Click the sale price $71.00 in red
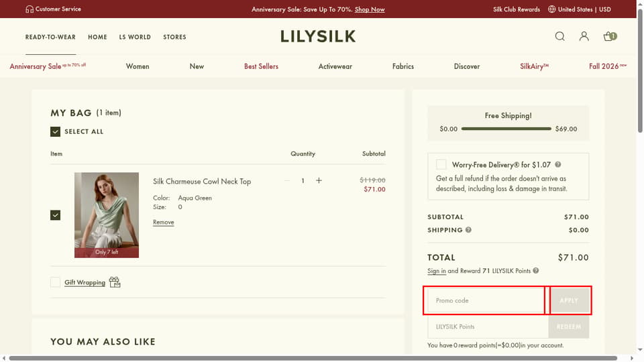This screenshot has height=362, width=644. pyautogui.click(x=374, y=189)
